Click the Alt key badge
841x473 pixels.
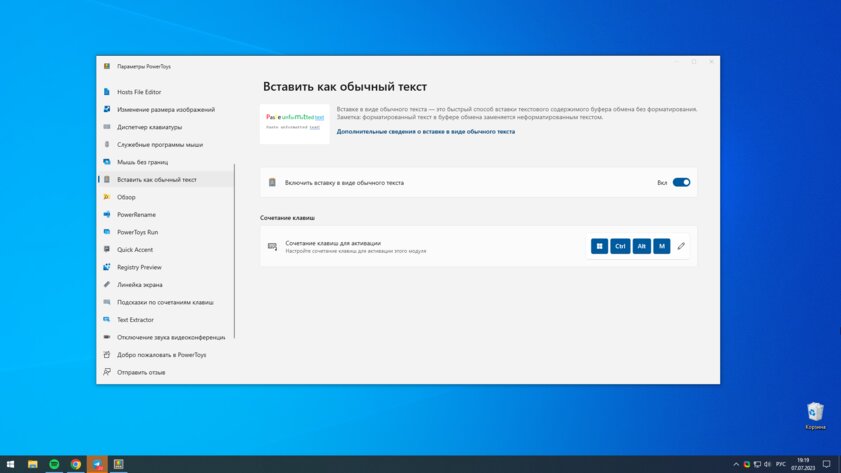(641, 246)
